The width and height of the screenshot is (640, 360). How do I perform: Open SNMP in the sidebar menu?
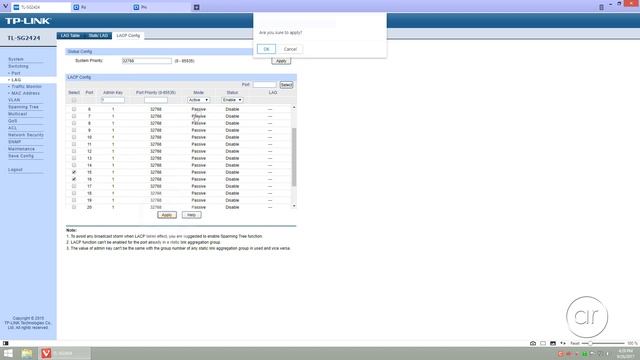[14, 142]
